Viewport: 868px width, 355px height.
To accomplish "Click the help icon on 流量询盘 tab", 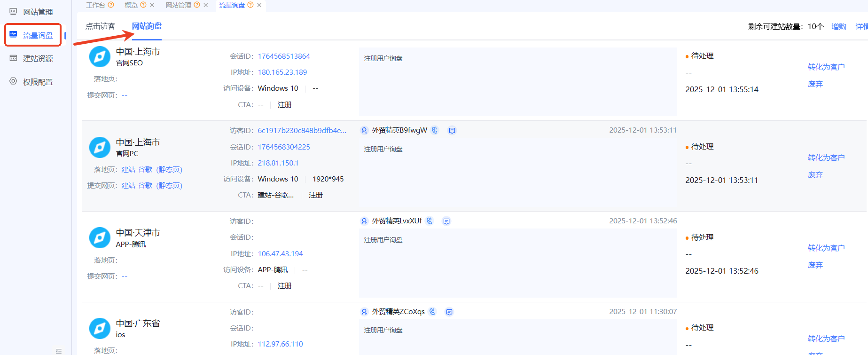I will (x=250, y=5).
